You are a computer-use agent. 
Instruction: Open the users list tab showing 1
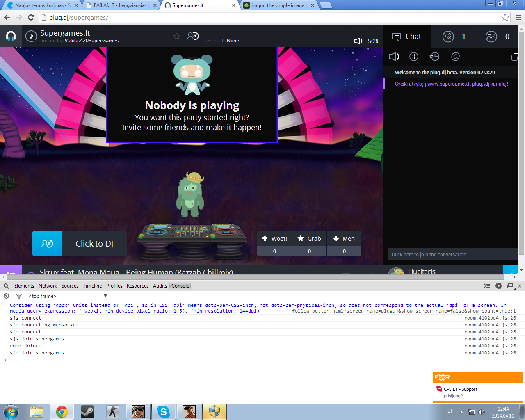(454, 37)
